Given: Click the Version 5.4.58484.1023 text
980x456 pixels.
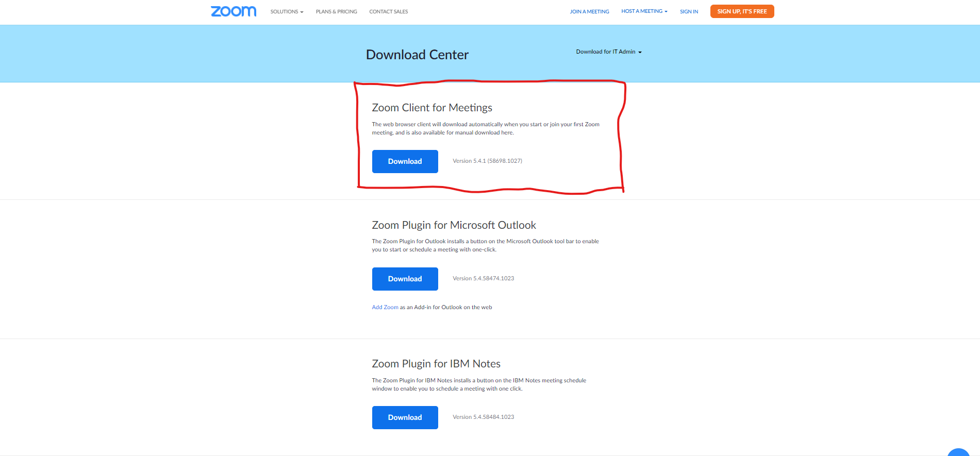Looking at the screenshot, I should coord(483,417).
